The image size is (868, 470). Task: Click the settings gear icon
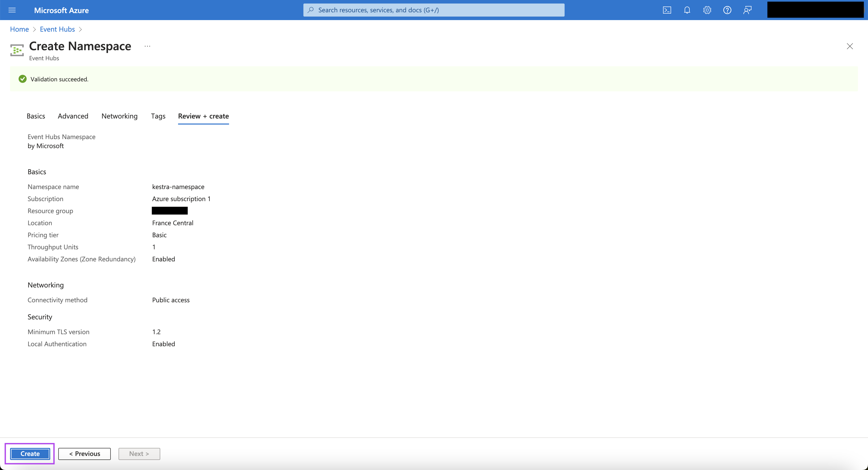click(x=707, y=10)
